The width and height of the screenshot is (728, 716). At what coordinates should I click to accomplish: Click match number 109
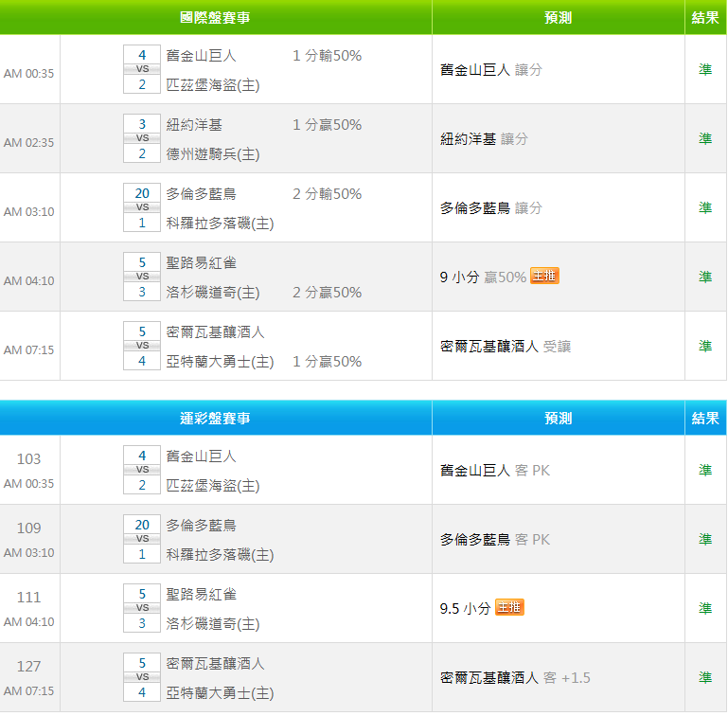pyautogui.click(x=28, y=528)
